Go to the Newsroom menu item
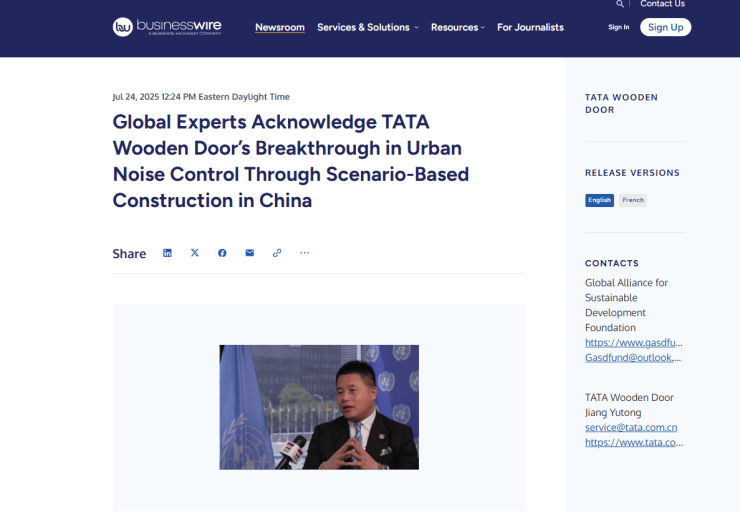The image size is (740, 512). pos(280,27)
